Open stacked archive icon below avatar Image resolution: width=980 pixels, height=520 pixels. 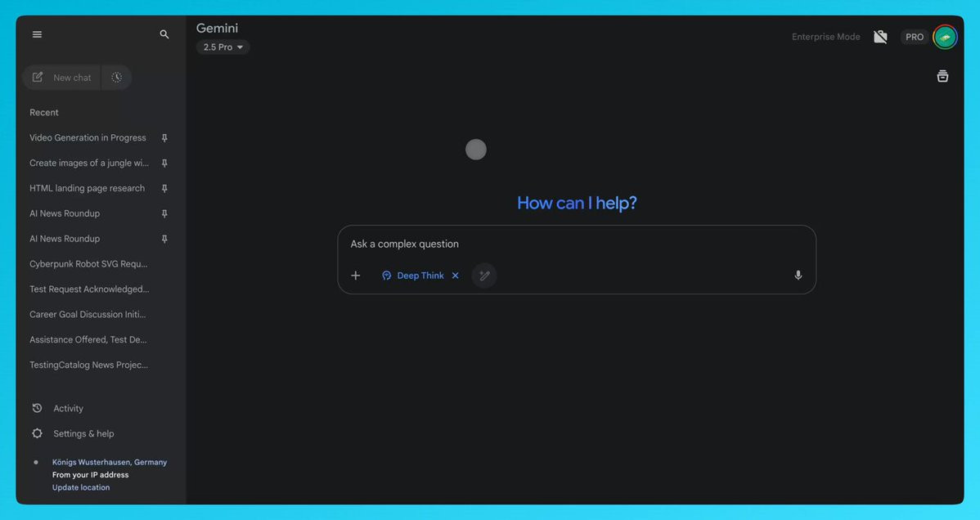942,76
